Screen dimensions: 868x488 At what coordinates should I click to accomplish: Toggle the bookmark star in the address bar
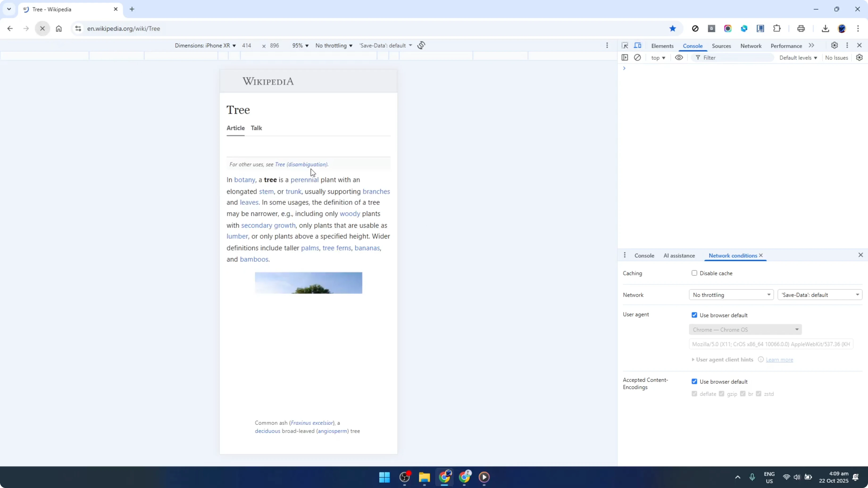[x=673, y=28]
